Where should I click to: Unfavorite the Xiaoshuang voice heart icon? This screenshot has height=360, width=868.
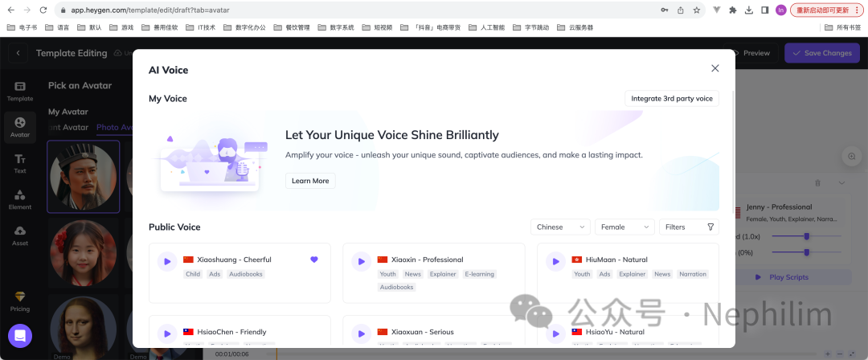pos(314,260)
